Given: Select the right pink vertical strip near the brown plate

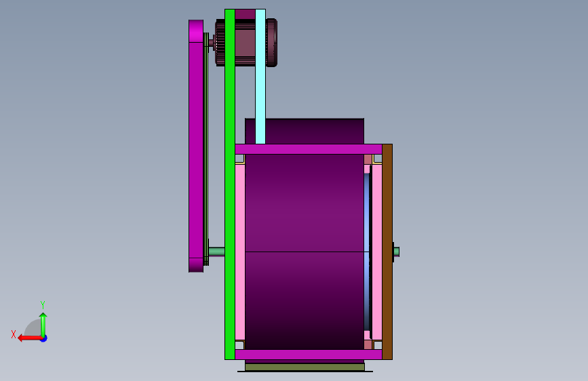Looking at the screenshot, I should (x=377, y=252).
